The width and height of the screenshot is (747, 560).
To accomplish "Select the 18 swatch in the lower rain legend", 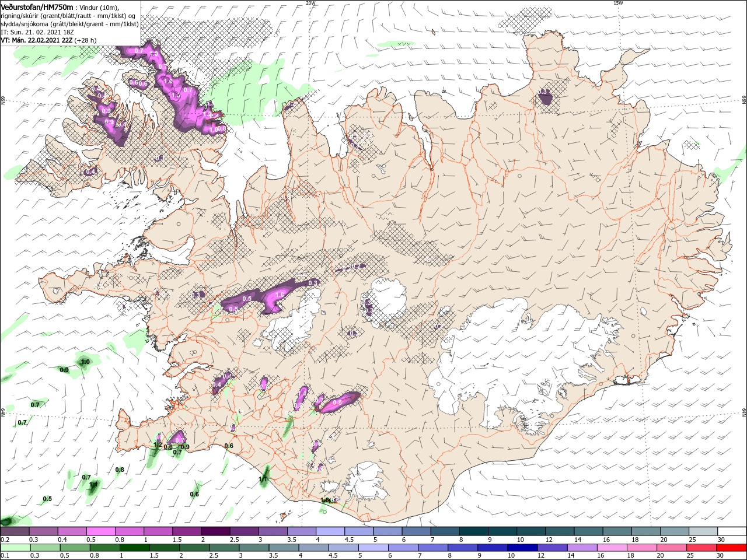I will tap(642, 548).
